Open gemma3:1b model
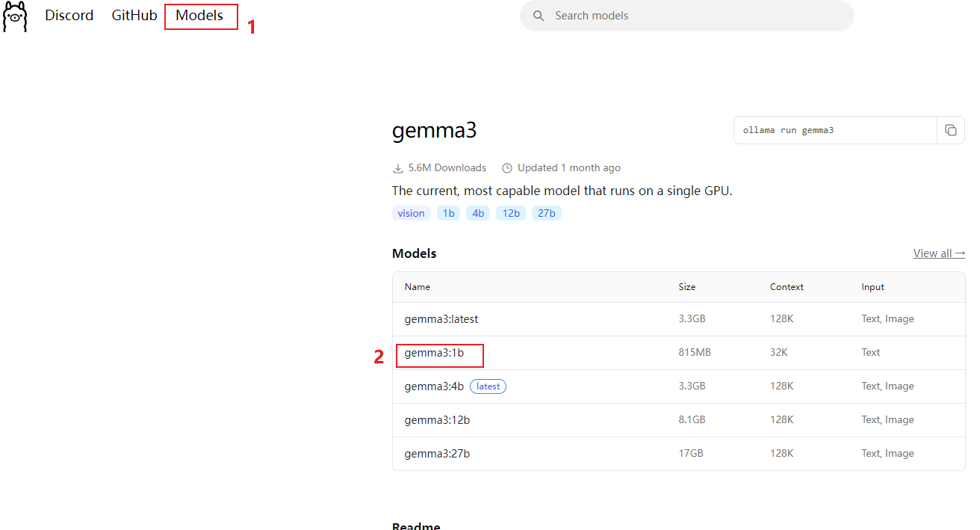Screen dimensions: 980x530 [434, 353]
